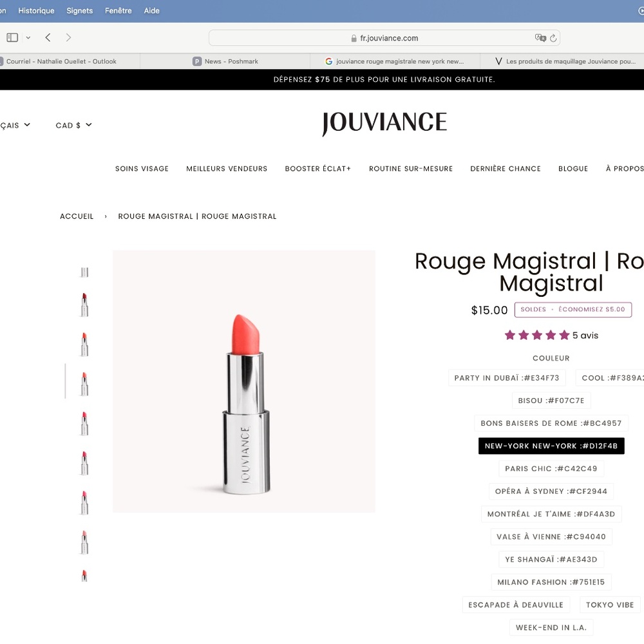Switch to the Google jouviance rouge magistrale tab
The width and height of the screenshot is (644, 644).
pos(395,61)
